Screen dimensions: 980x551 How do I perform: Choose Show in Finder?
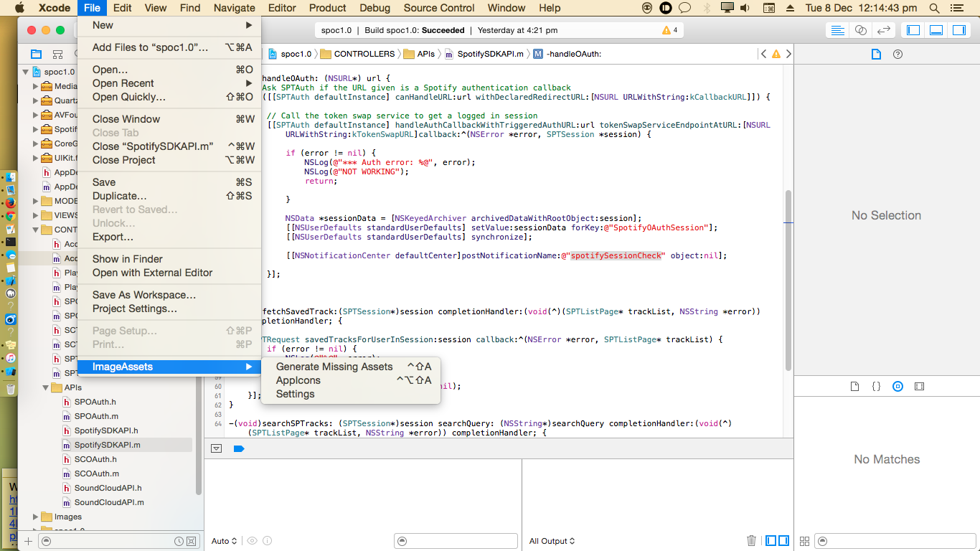point(169,259)
